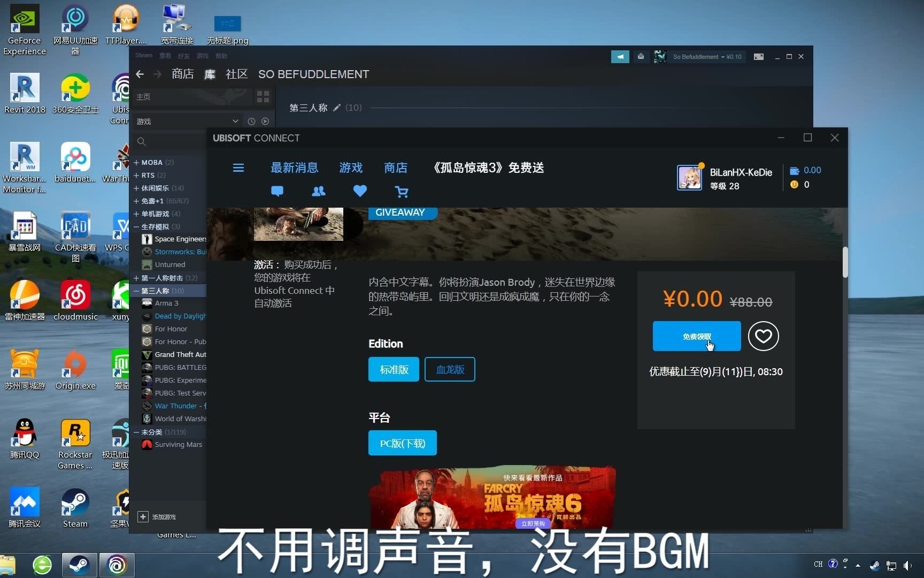Open Steam 社区 tab
The width and height of the screenshot is (924, 578).
coord(237,74)
